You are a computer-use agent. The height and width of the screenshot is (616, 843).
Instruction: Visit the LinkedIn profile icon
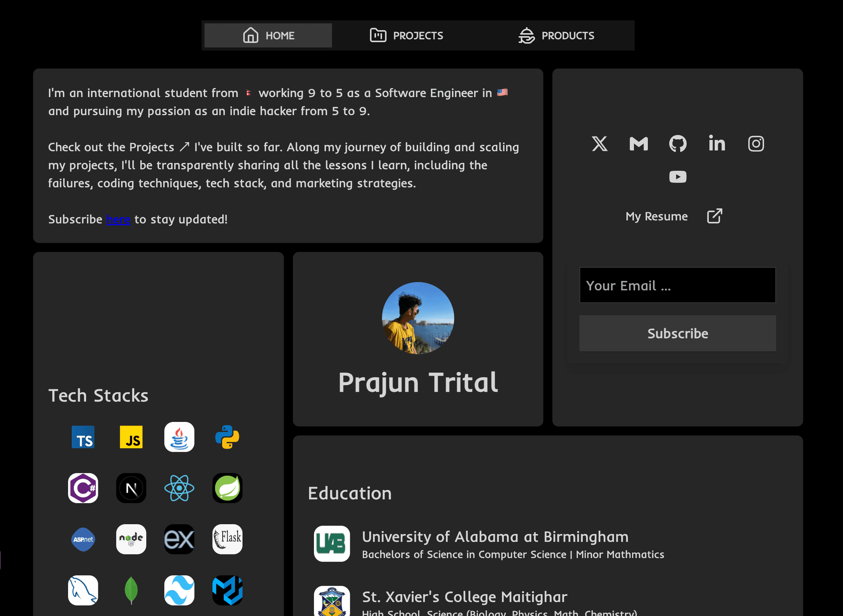[x=717, y=144]
